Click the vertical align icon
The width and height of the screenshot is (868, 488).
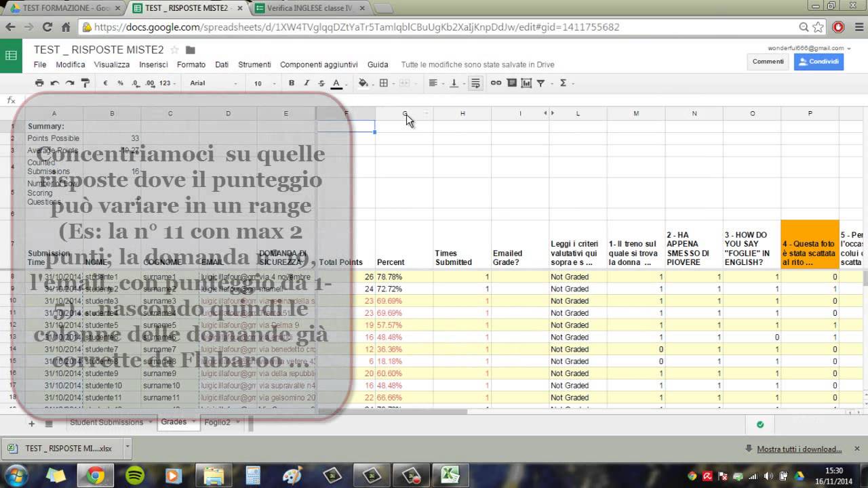pyautogui.click(x=455, y=83)
